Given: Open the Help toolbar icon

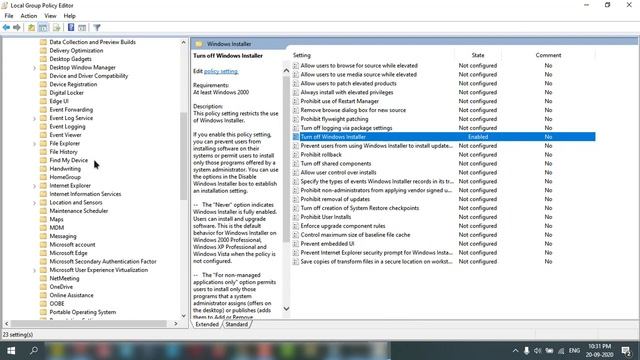Looking at the screenshot, I should (71, 27).
